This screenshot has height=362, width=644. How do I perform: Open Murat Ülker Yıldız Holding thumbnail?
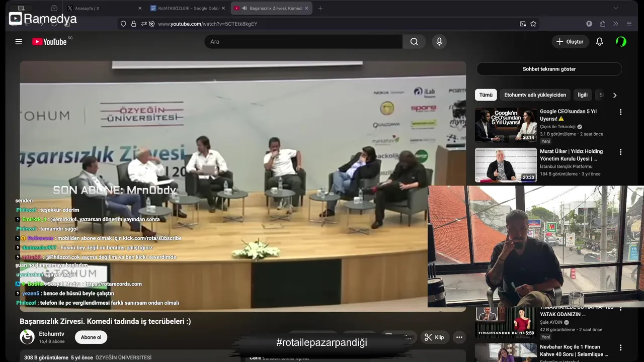pyautogui.click(x=506, y=165)
